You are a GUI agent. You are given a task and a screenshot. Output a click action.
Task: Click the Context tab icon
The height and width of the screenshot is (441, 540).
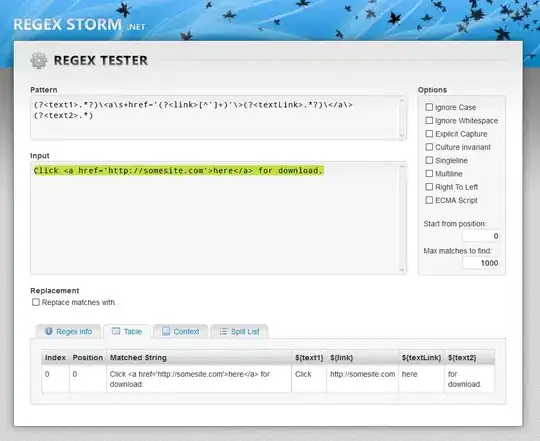166,331
